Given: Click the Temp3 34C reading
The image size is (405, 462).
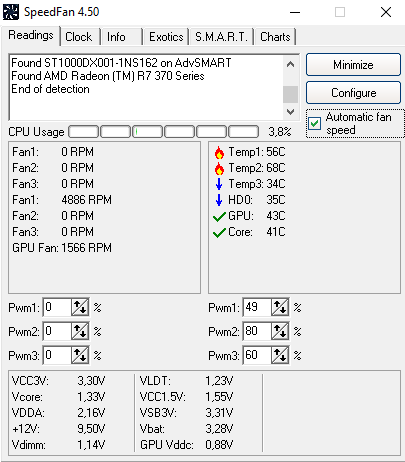Looking at the screenshot, I should tap(257, 184).
